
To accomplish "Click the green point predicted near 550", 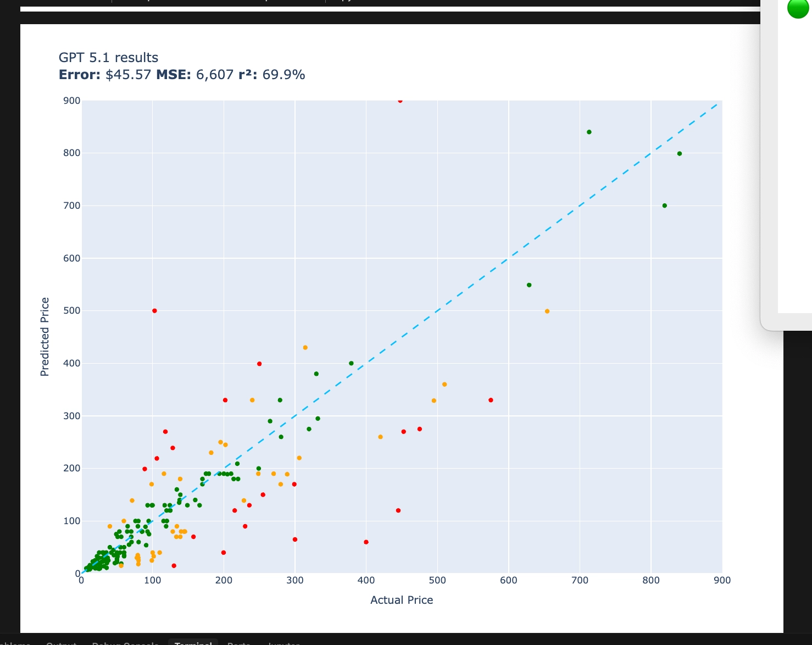I will 529,285.
